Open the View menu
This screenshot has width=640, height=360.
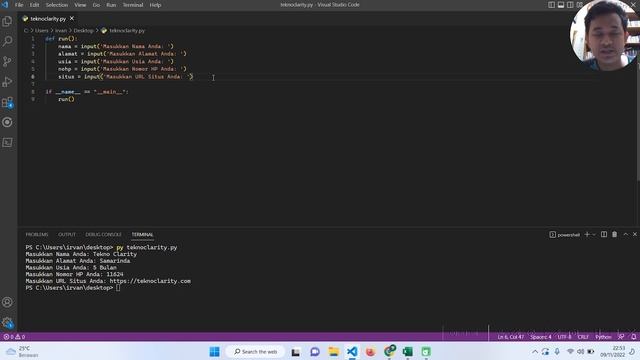click(x=80, y=5)
